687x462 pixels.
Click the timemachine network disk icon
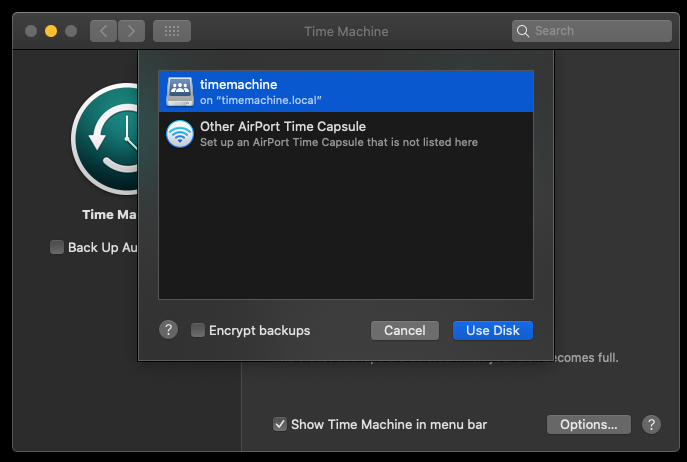180,91
